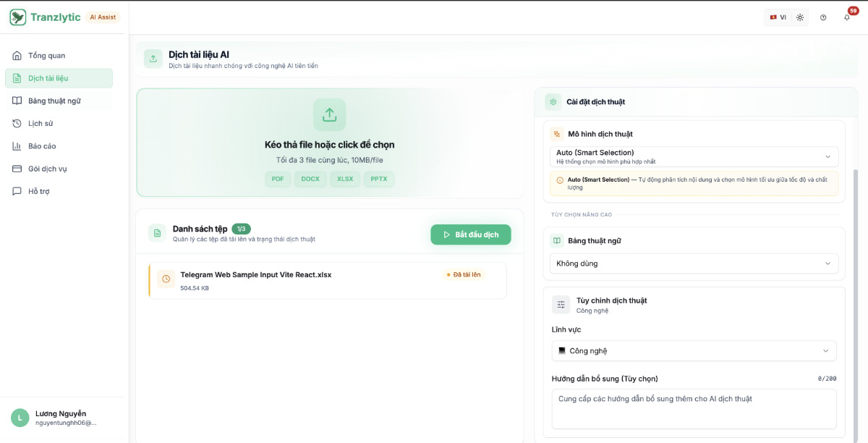This screenshot has height=443, width=868.
Task: Open the Bảng thuật ngữ Không dùng dropdown
Action: click(694, 263)
